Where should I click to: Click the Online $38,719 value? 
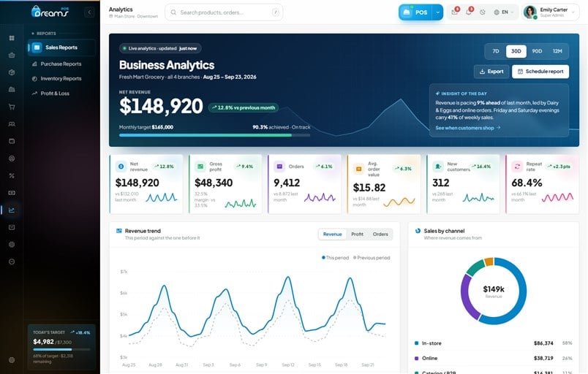pos(543,358)
